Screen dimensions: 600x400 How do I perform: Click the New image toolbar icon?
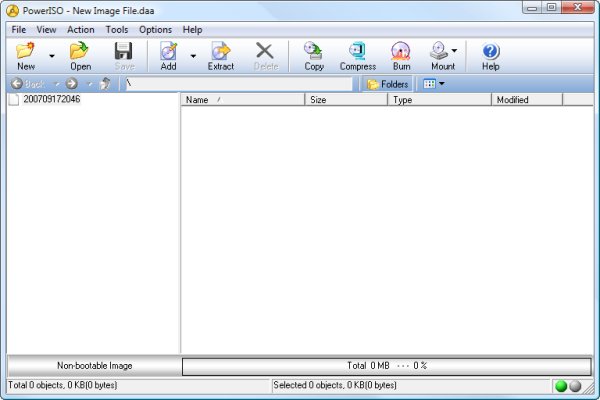[26, 51]
